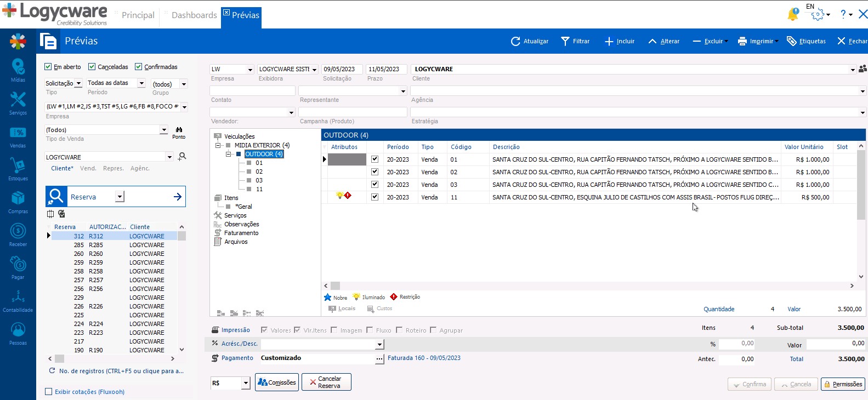This screenshot has width=868, height=400.
Task: Select the Observações tree item
Action: [x=241, y=224]
